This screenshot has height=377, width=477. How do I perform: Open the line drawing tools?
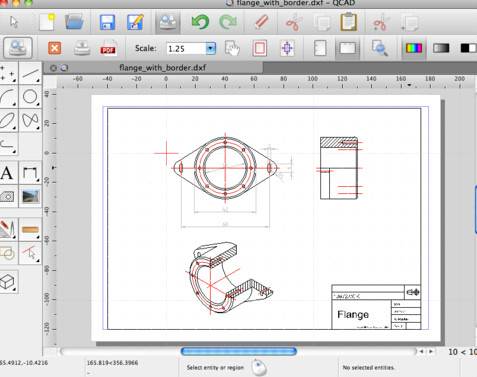(x=30, y=73)
